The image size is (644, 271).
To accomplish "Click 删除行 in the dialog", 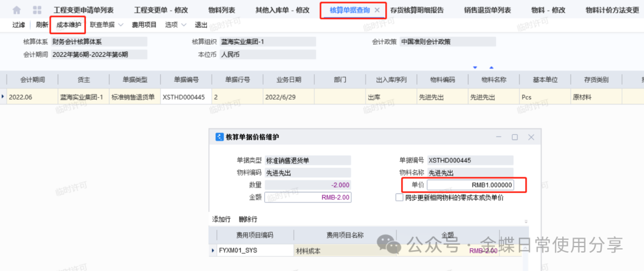I will [x=248, y=219].
